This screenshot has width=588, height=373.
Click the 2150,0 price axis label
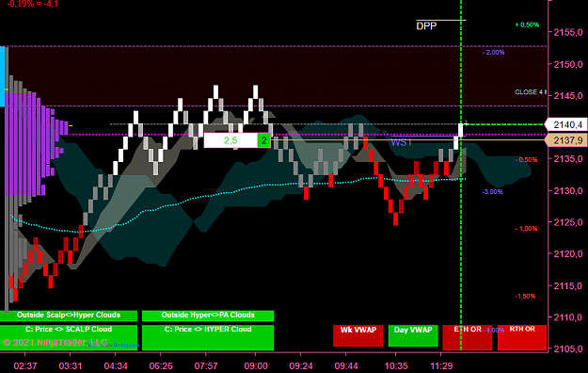pos(568,64)
